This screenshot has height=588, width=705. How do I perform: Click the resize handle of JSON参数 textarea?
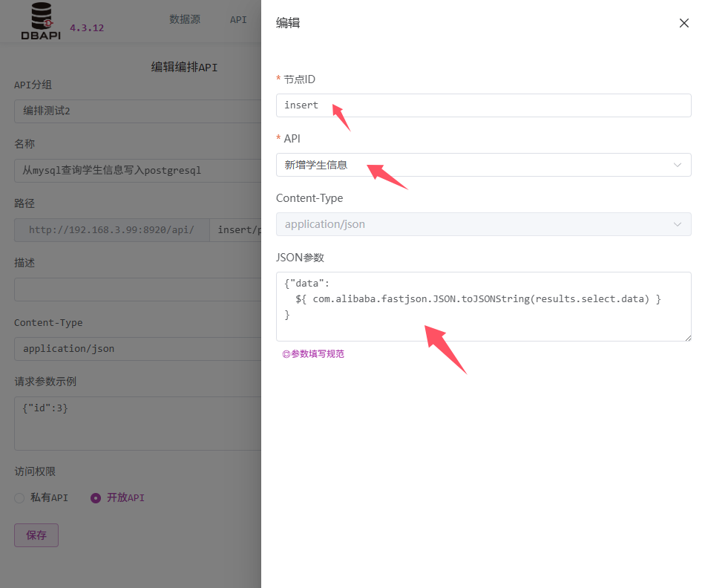[x=687, y=337]
